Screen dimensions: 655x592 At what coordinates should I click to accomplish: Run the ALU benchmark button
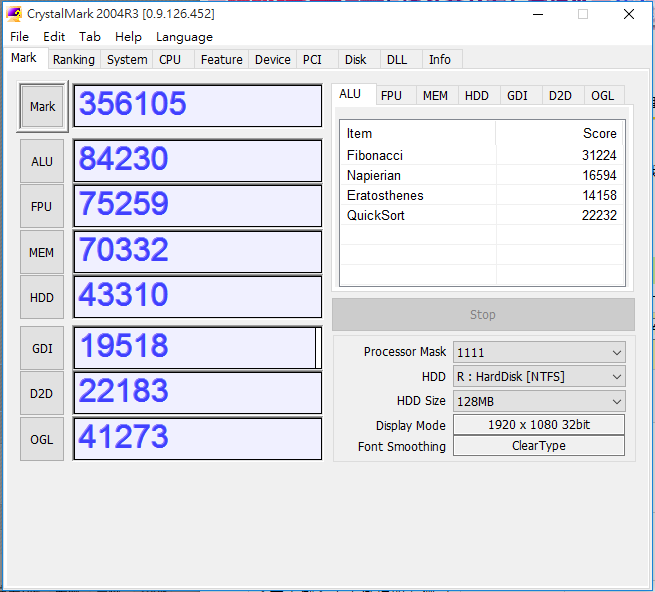coord(42,161)
